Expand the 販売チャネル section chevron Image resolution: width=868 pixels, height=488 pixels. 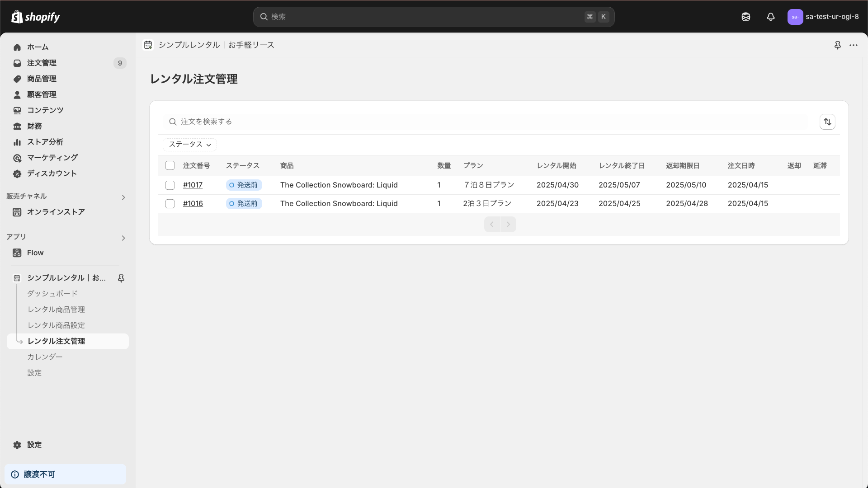pyautogui.click(x=123, y=197)
